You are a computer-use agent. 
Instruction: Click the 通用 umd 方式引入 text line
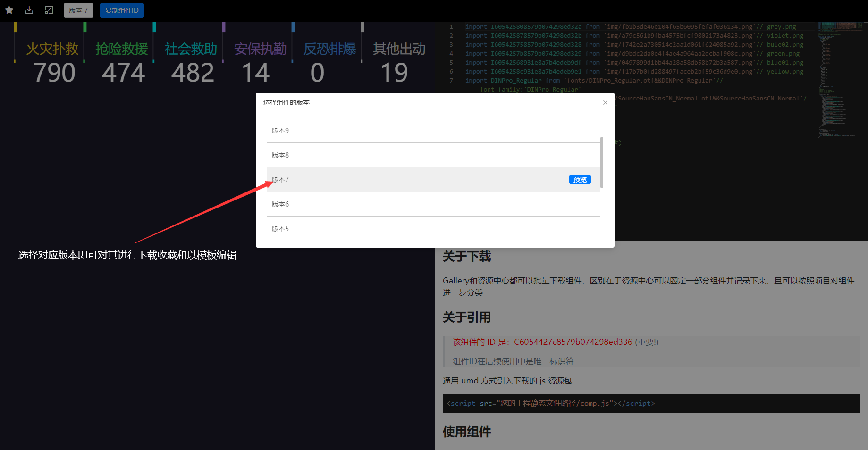(507, 381)
